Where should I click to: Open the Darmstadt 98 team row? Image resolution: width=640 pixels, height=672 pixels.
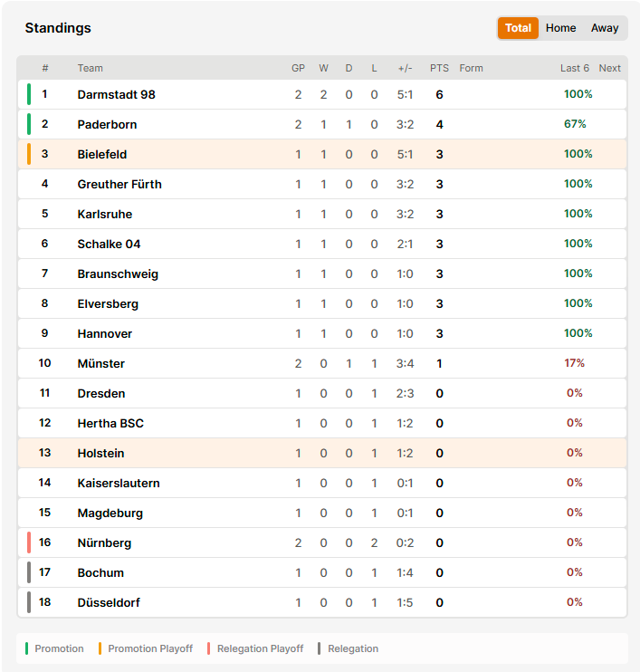click(x=322, y=94)
